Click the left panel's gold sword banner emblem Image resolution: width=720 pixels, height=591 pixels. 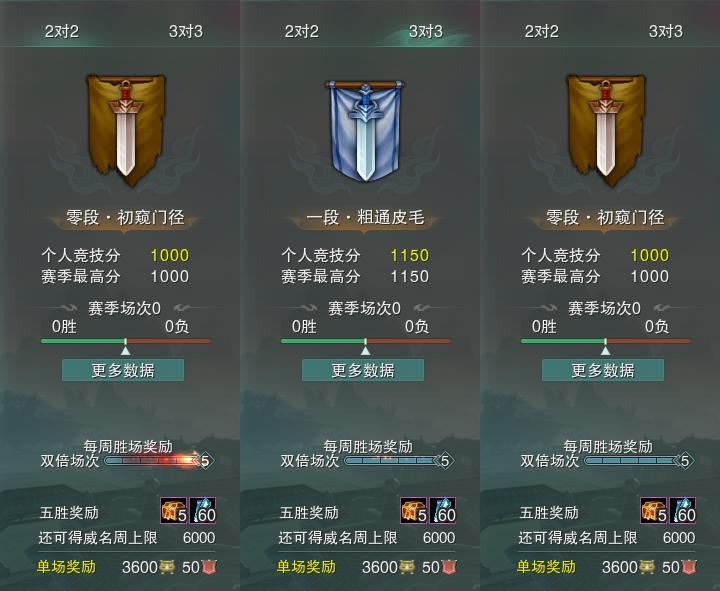pos(126,130)
